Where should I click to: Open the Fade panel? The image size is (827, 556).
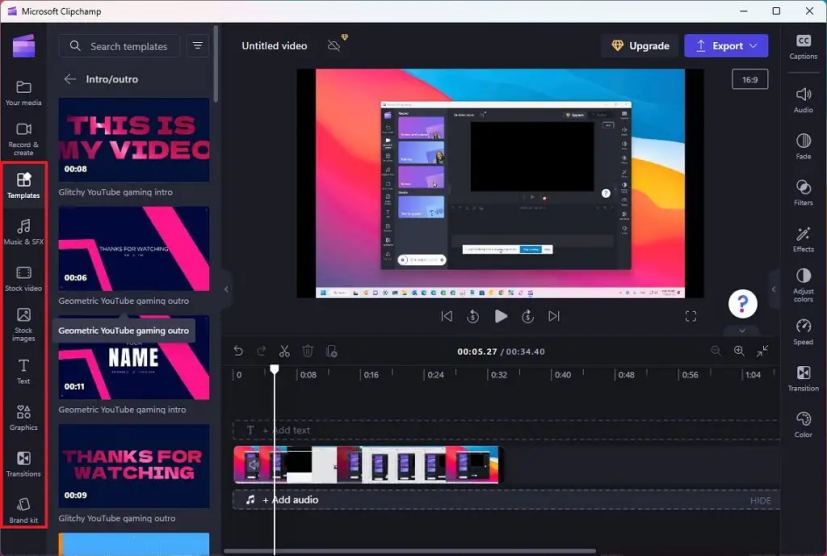(803, 146)
